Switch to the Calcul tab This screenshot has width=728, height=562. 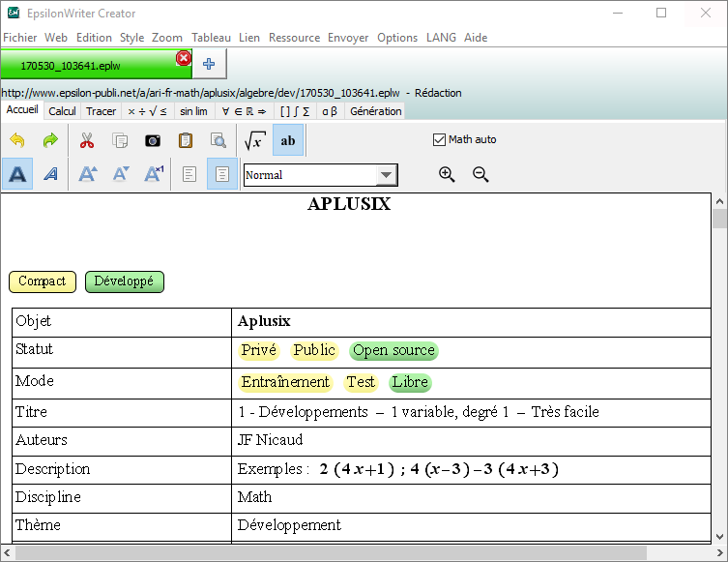62,111
